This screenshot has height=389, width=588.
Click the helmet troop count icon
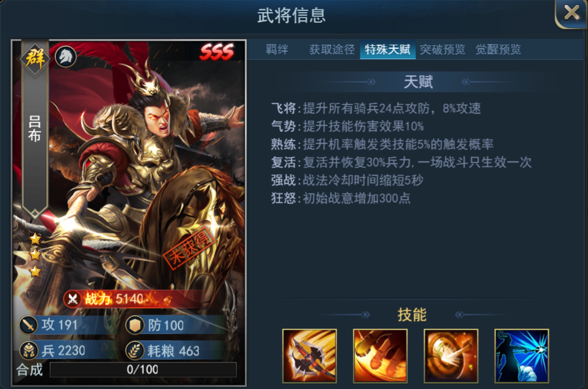tap(28, 351)
